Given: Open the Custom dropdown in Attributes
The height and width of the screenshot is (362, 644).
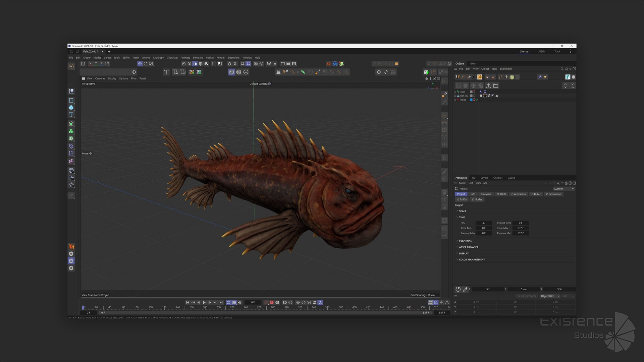Looking at the screenshot, I should (564, 189).
